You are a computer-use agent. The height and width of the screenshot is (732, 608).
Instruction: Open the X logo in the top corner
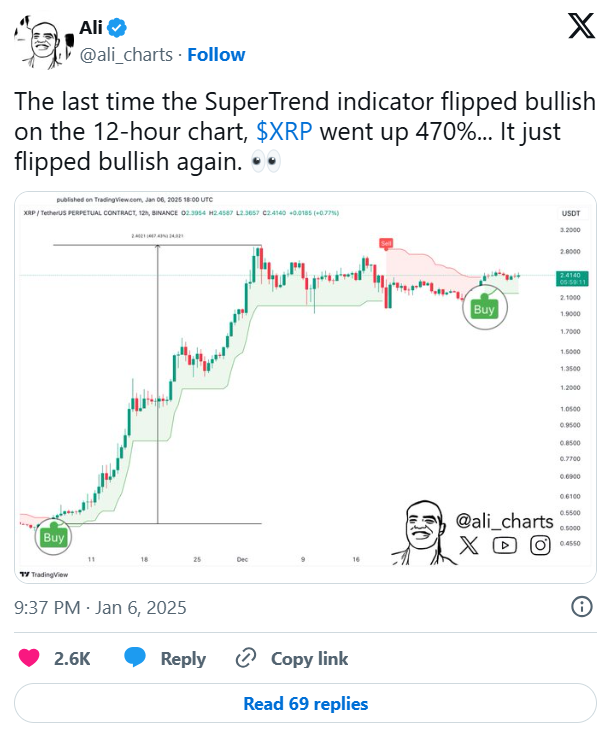(x=580, y=28)
